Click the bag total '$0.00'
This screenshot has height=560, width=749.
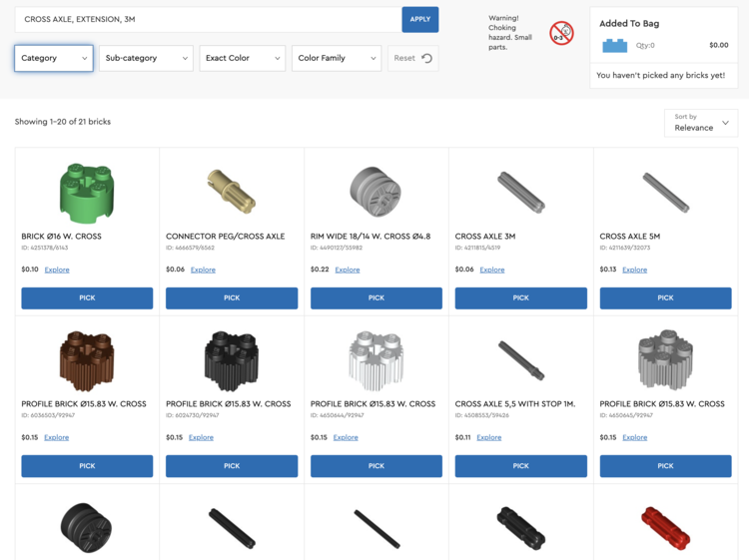click(x=718, y=45)
